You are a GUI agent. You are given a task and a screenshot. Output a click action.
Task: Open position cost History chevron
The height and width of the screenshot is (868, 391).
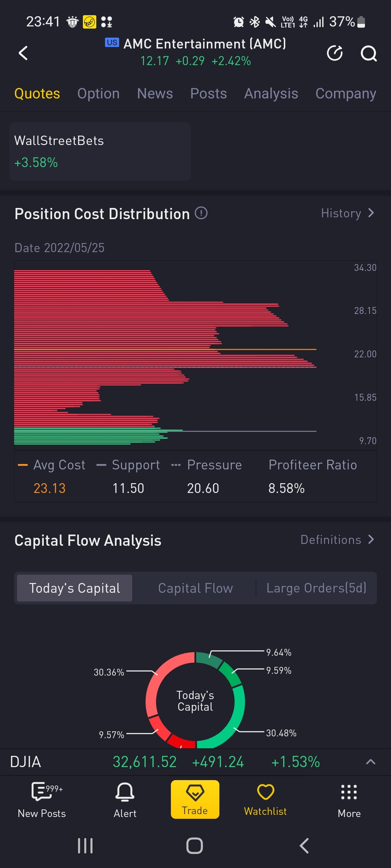click(370, 213)
